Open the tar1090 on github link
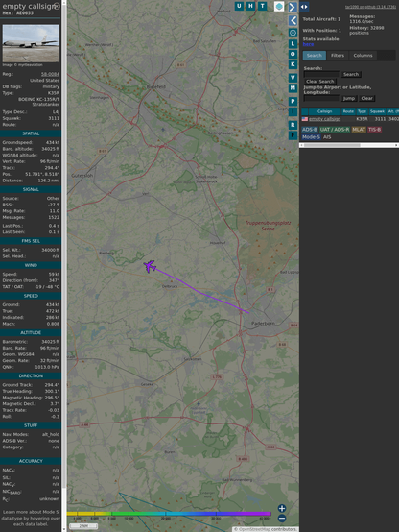The image size is (399, 532). tap(370, 7)
